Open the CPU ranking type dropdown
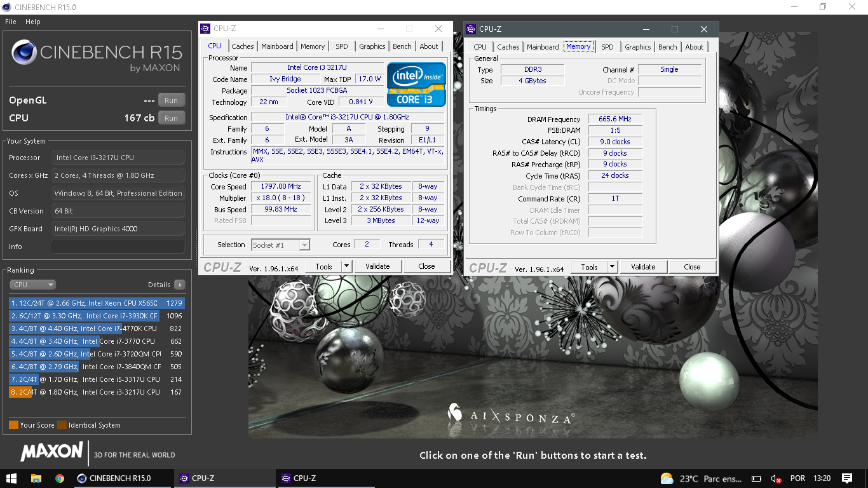Image resolution: width=868 pixels, height=488 pixels. 32,285
